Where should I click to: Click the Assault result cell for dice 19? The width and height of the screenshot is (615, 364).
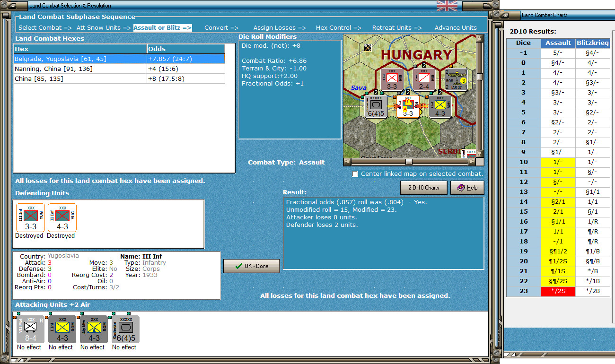[558, 251]
